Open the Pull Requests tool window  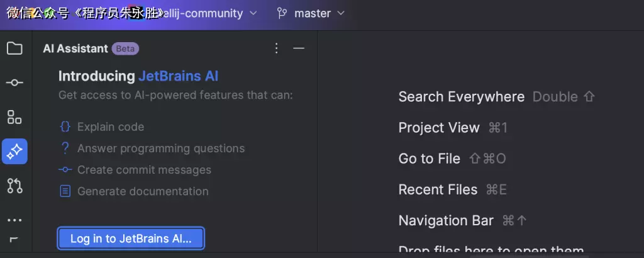pyautogui.click(x=14, y=186)
